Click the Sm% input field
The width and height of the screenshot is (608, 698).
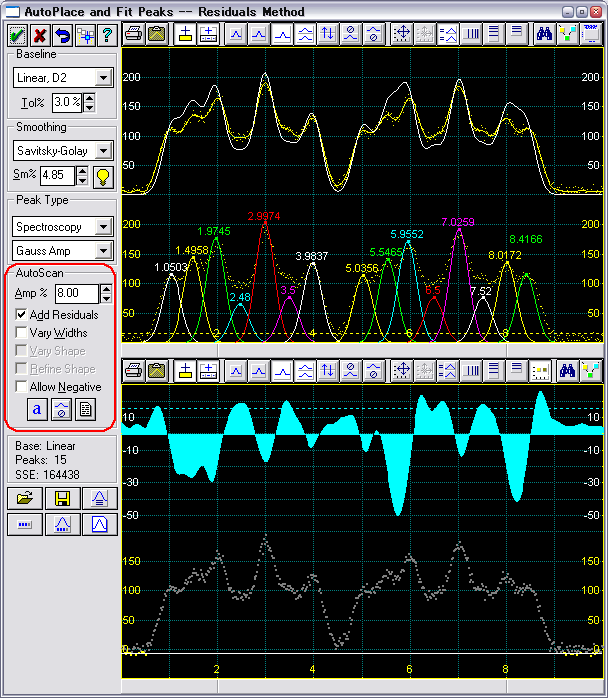pos(56,176)
